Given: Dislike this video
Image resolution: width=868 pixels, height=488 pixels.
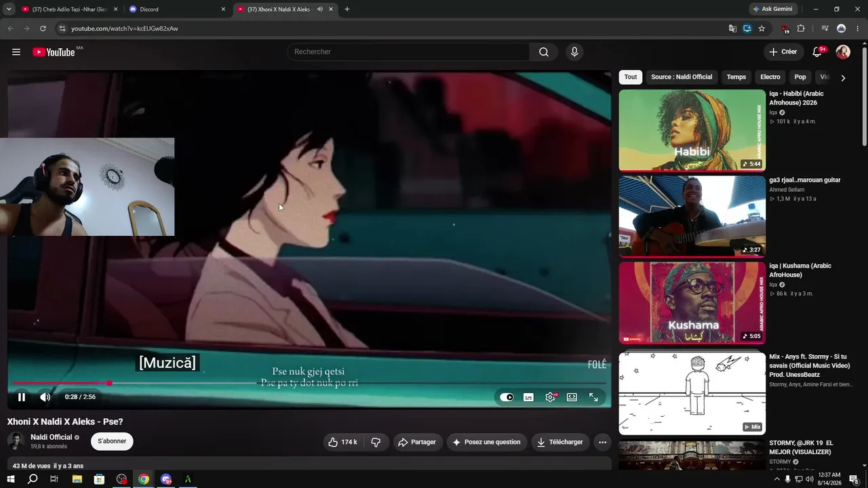Looking at the screenshot, I should click(376, 442).
